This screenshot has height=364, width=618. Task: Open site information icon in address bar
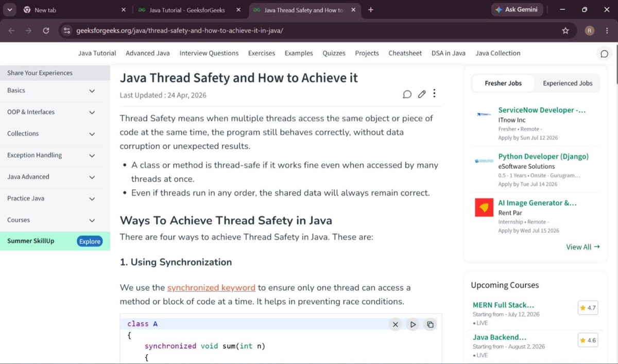coord(66,31)
